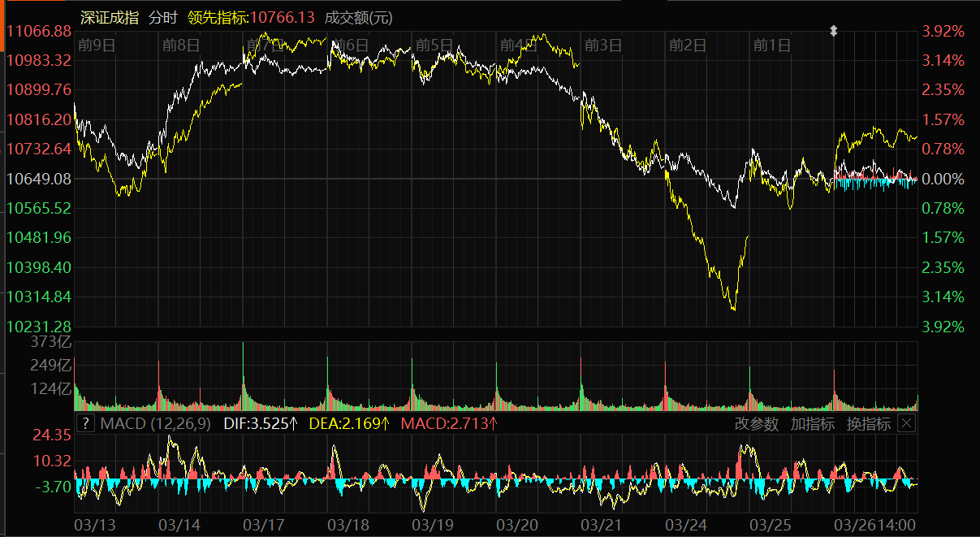Click the 10649.08 baseline price value
Image resolution: width=980 pixels, height=537 pixels.
40,179
